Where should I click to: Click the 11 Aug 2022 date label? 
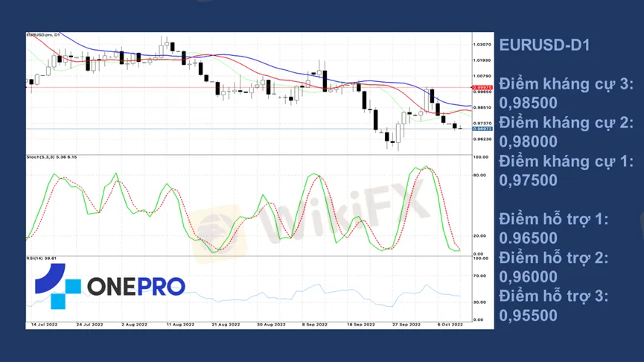[180, 325]
